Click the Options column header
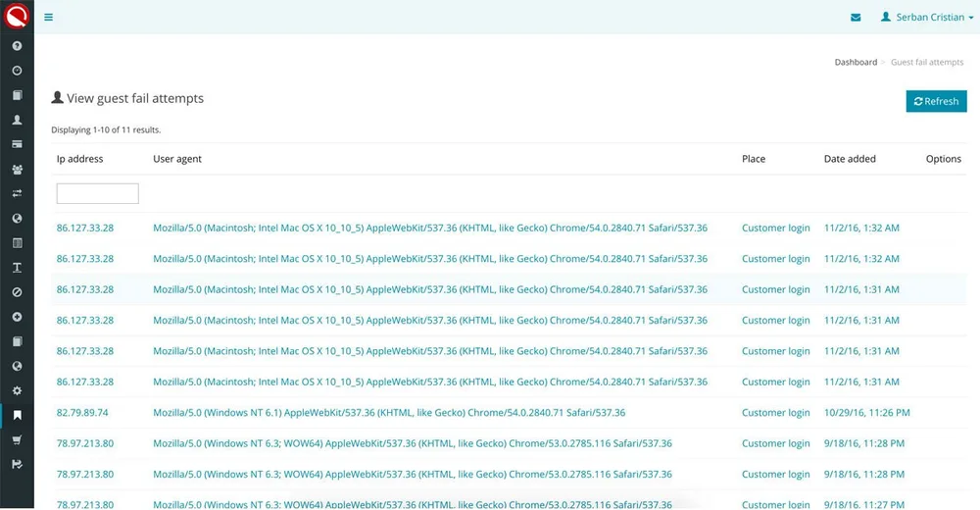The width and height of the screenshot is (980, 510). click(944, 159)
